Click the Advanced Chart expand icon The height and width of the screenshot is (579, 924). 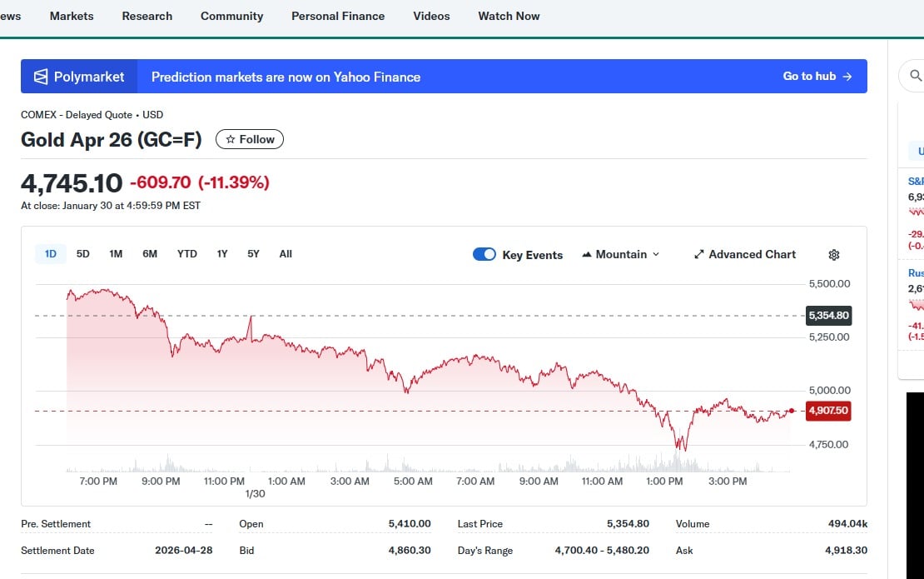(x=699, y=255)
